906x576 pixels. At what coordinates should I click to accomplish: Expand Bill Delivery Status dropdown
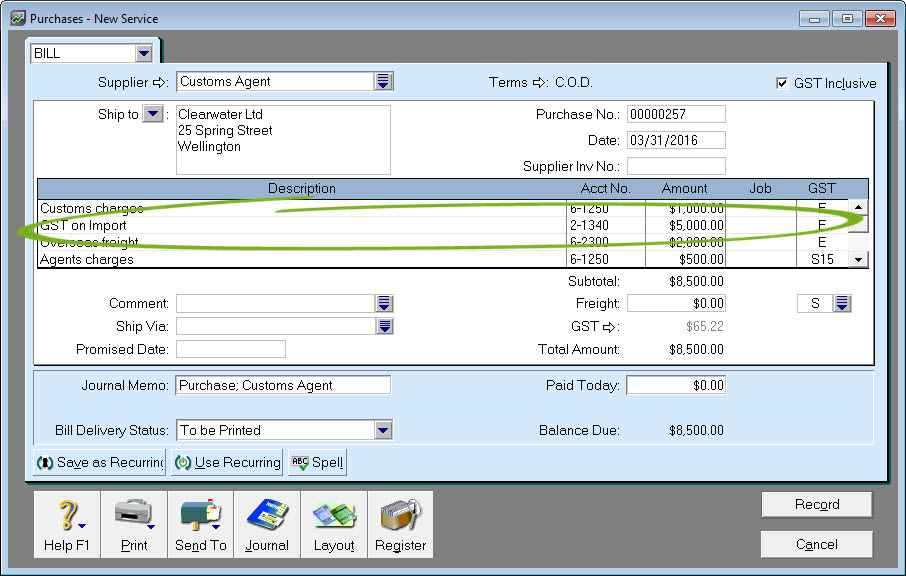383,430
